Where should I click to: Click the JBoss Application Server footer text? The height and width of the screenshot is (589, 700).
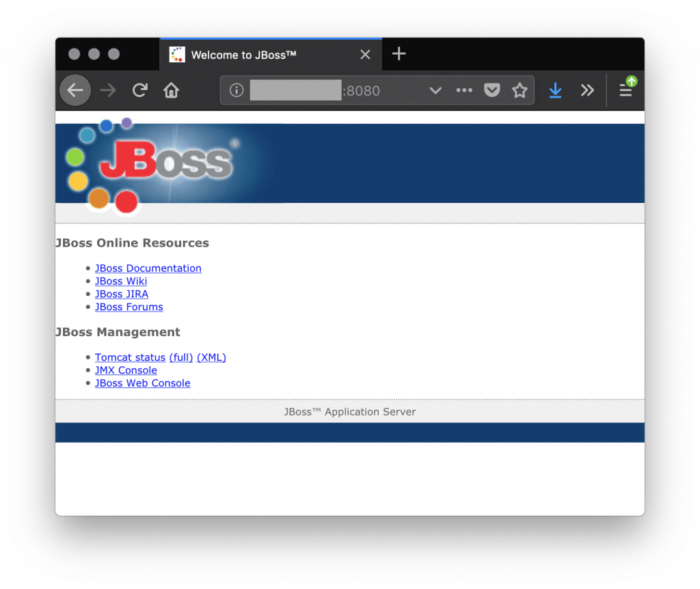[350, 412]
